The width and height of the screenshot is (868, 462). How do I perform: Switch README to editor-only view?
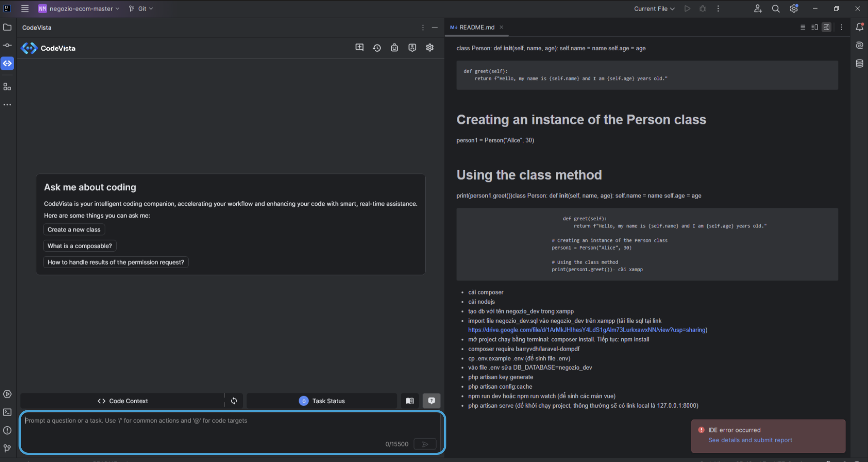(803, 27)
